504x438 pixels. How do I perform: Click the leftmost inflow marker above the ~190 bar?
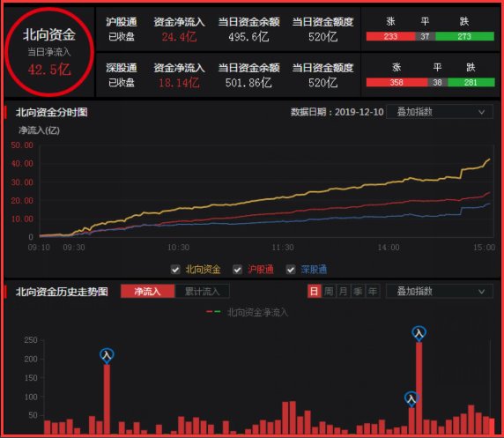[107, 355]
